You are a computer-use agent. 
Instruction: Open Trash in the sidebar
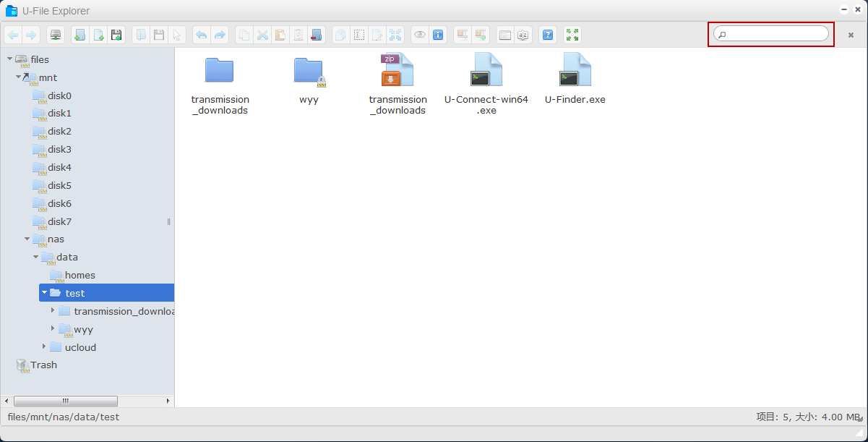(x=43, y=365)
